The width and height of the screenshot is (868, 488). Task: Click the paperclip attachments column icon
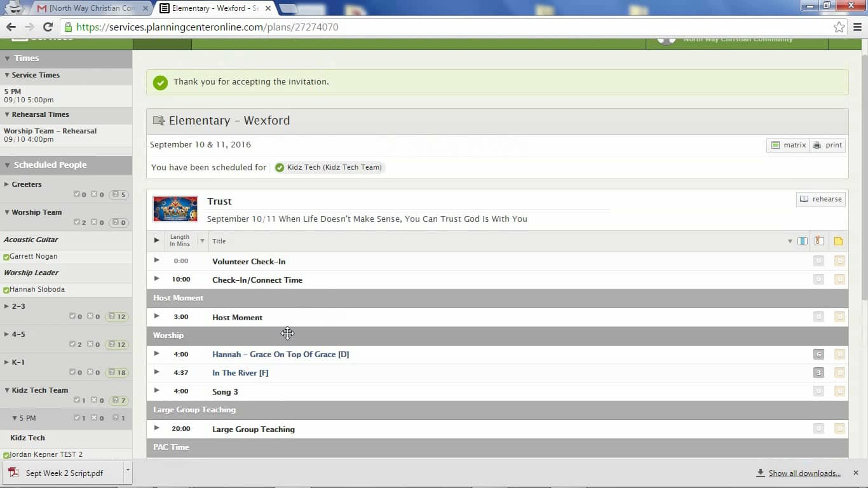coord(819,241)
